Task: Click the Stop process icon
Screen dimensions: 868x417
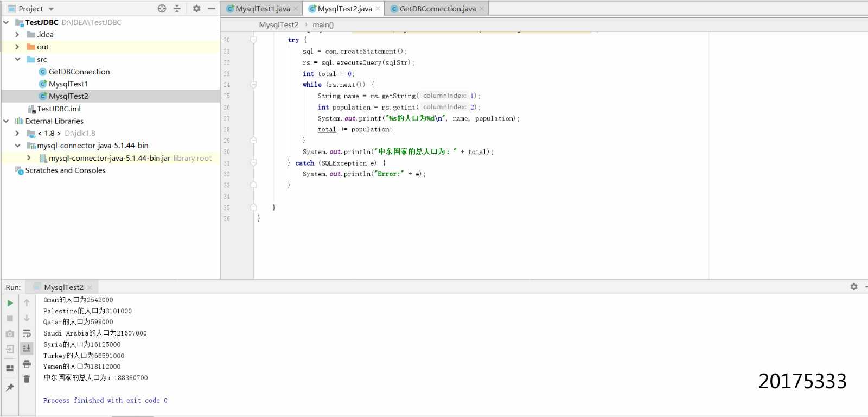Action: click(10, 319)
